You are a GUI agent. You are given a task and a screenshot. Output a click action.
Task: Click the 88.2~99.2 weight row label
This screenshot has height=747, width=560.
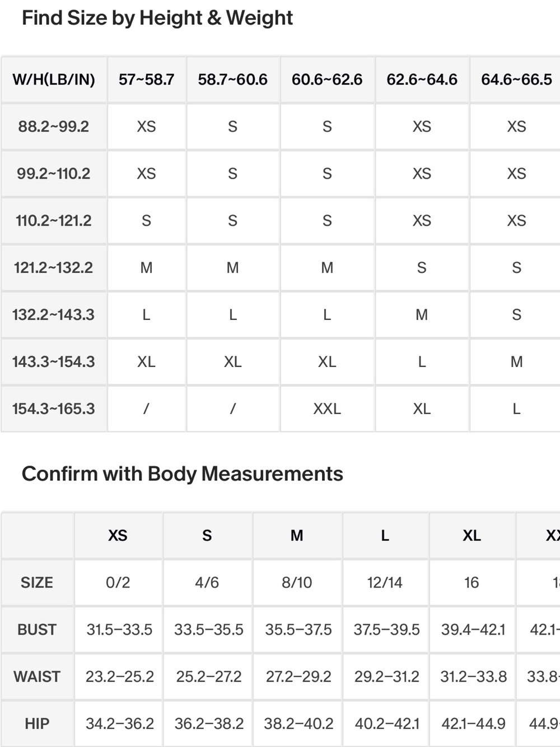click(x=54, y=127)
